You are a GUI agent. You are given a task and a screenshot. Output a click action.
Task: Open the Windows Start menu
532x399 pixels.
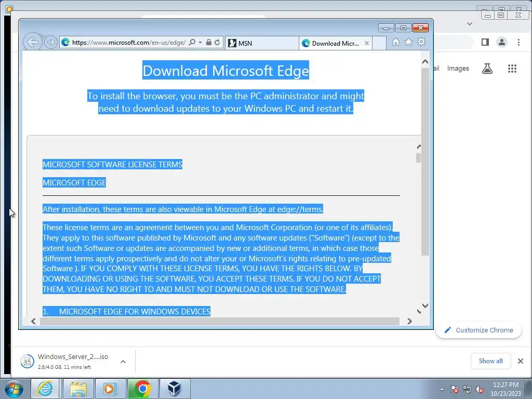[x=14, y=389]
